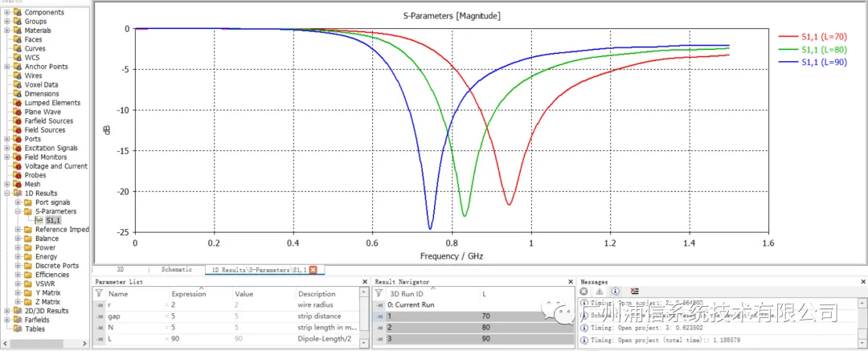Toggle error messages filter in Messages panel

583,292
